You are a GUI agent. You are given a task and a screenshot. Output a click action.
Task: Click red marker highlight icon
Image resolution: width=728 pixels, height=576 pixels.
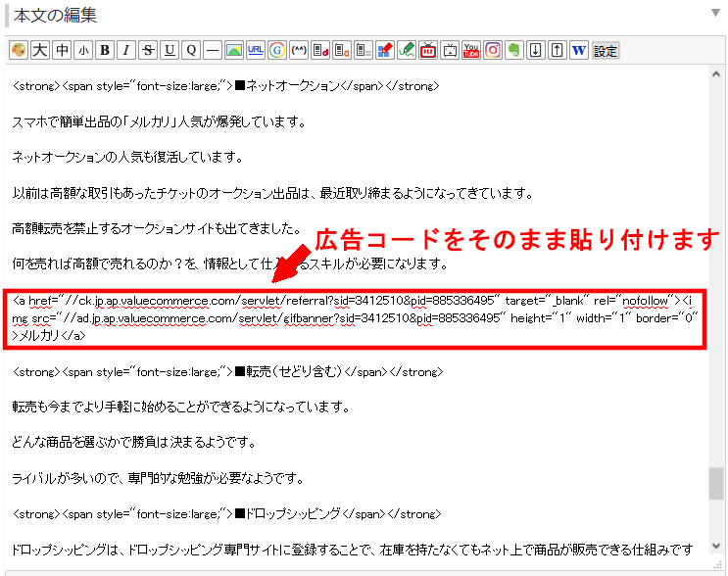[385, 50]
